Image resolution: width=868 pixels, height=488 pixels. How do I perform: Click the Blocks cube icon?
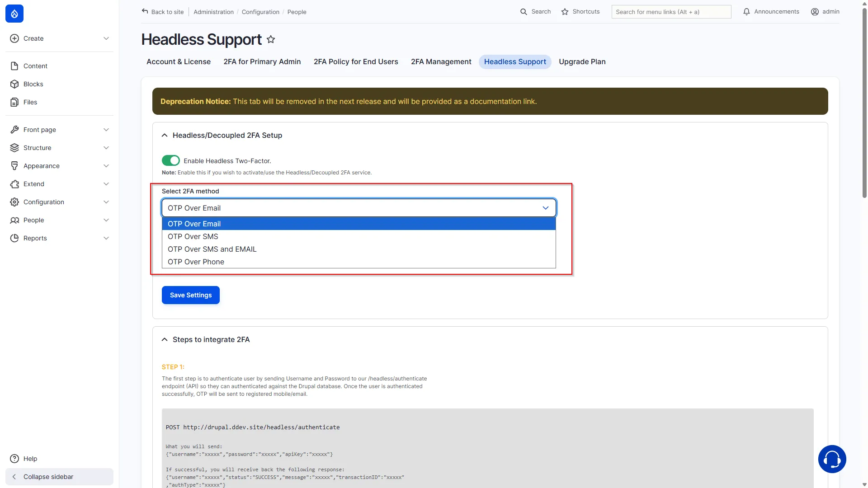[x=14, y=84]
